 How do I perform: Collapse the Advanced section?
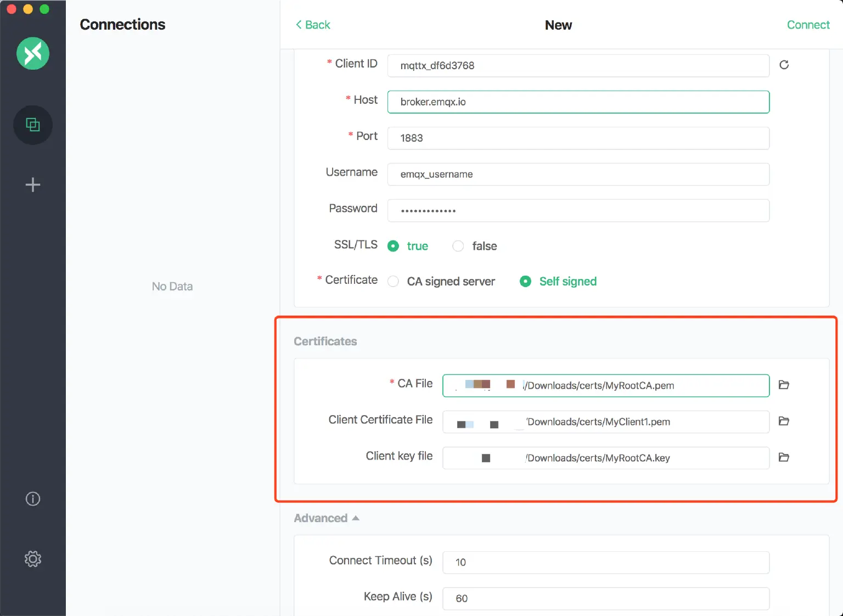pos(327,518)
